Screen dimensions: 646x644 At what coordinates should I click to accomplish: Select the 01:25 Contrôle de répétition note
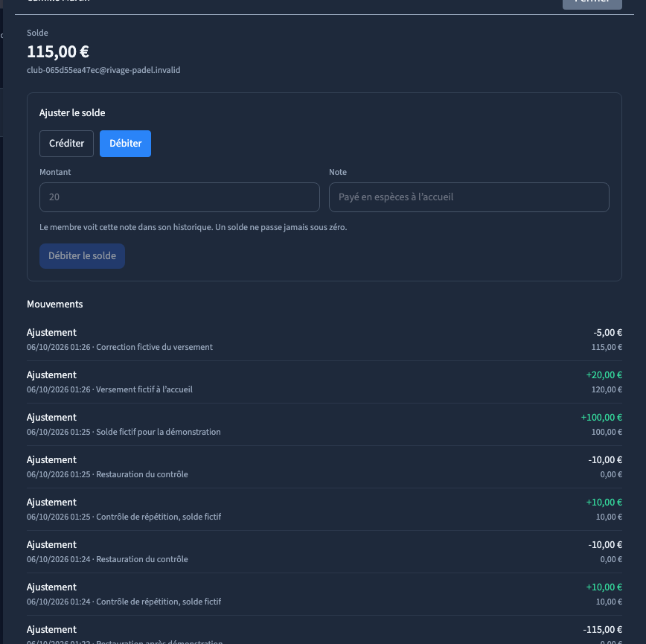(x=159, y=517)
